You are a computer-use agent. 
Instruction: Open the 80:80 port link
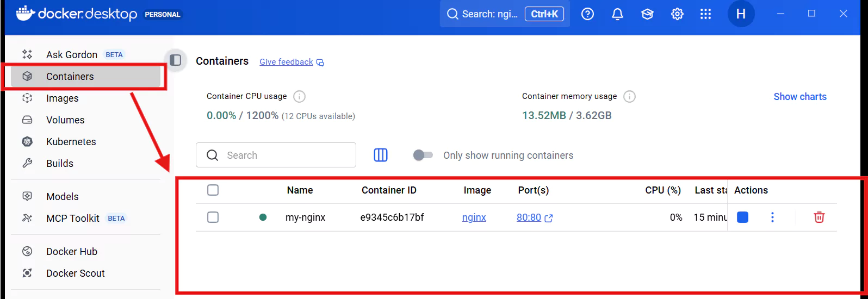click(529, 217)
